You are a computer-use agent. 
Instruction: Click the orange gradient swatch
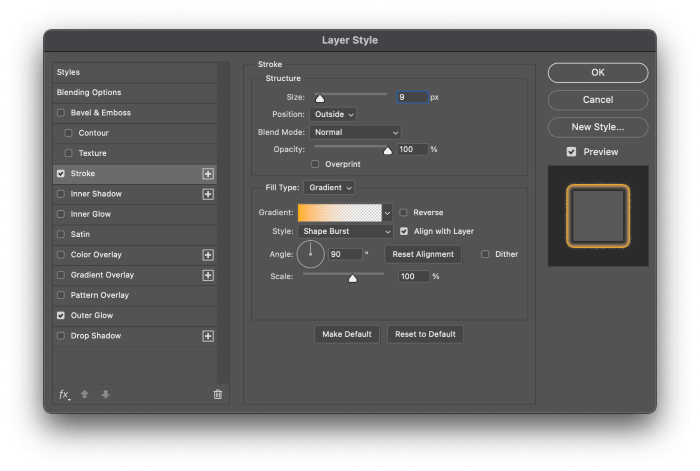pos(339,212)
